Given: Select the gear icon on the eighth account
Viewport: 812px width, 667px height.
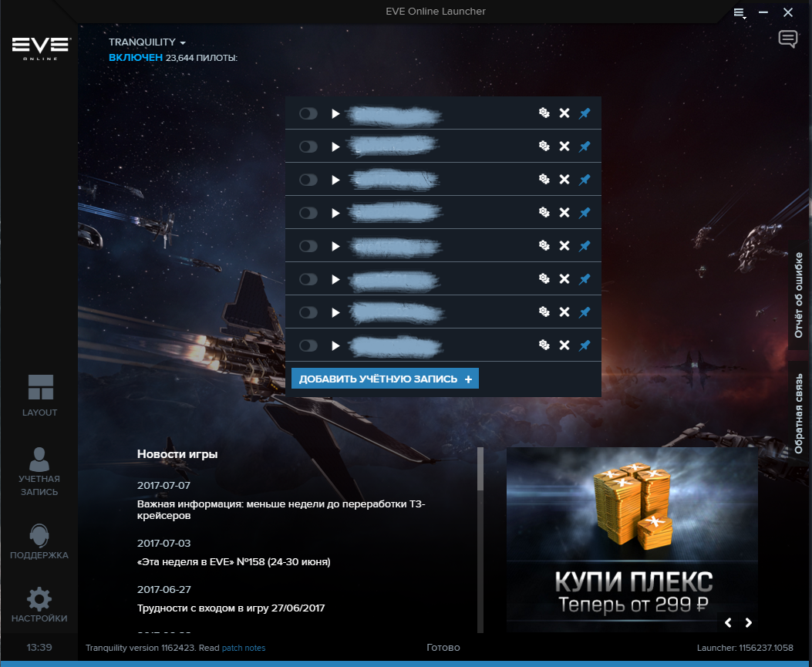Looking at the screenshot, I should [544, 345].
